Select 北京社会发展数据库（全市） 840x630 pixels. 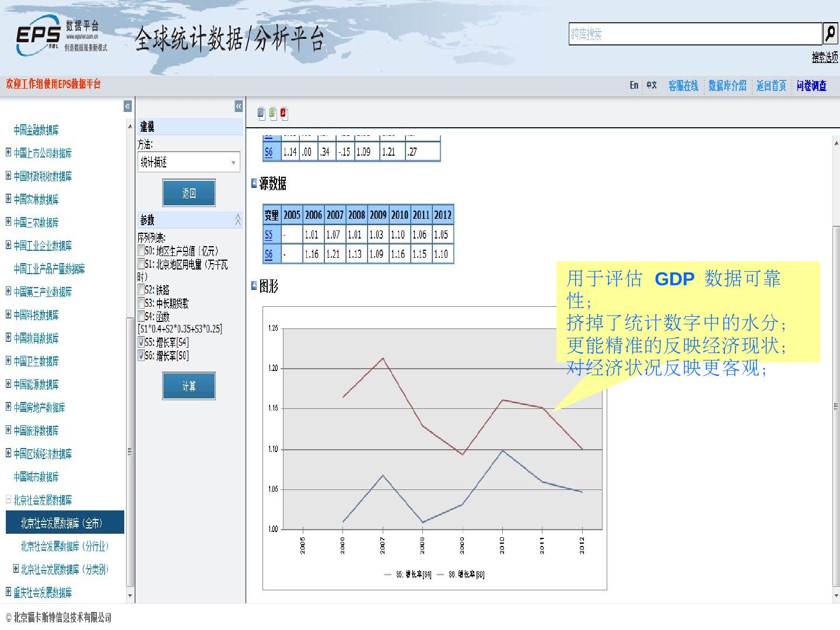click(65, 523)
